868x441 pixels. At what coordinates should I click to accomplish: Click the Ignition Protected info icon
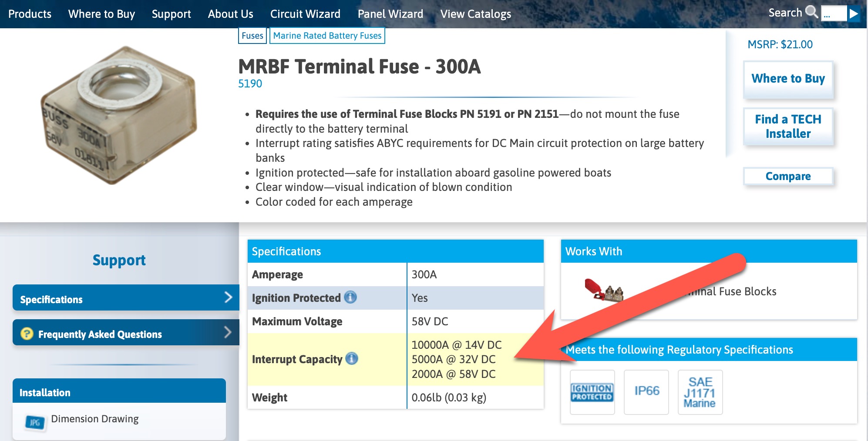pyautogui.click(x=350, y=297)
